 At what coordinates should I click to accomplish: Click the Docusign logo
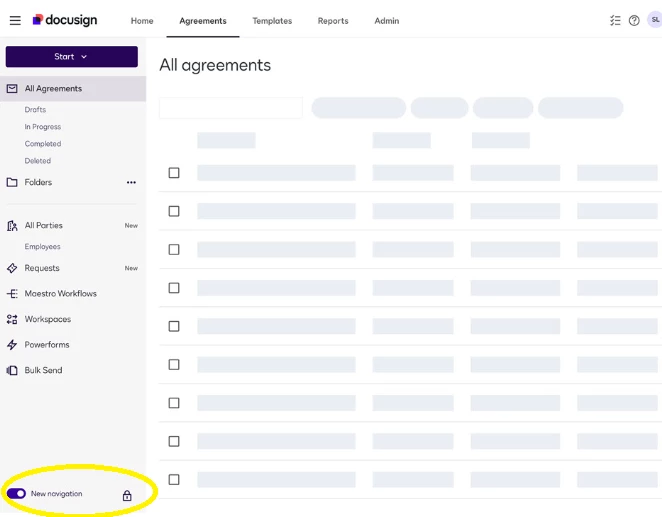click(x=65, y=20)
